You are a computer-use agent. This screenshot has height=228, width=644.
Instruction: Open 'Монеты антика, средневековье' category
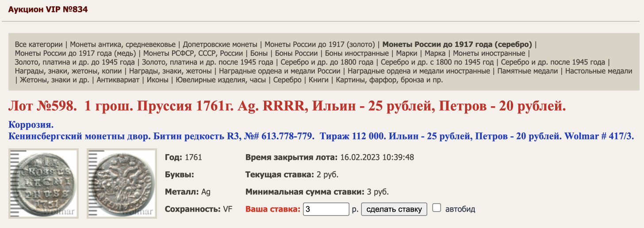(123, 44)
